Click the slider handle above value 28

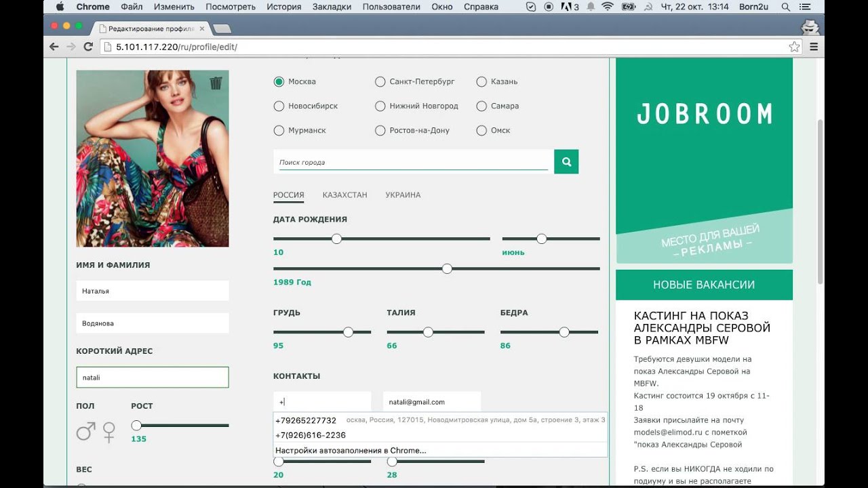pyautogui.click(x=392, y=461)
